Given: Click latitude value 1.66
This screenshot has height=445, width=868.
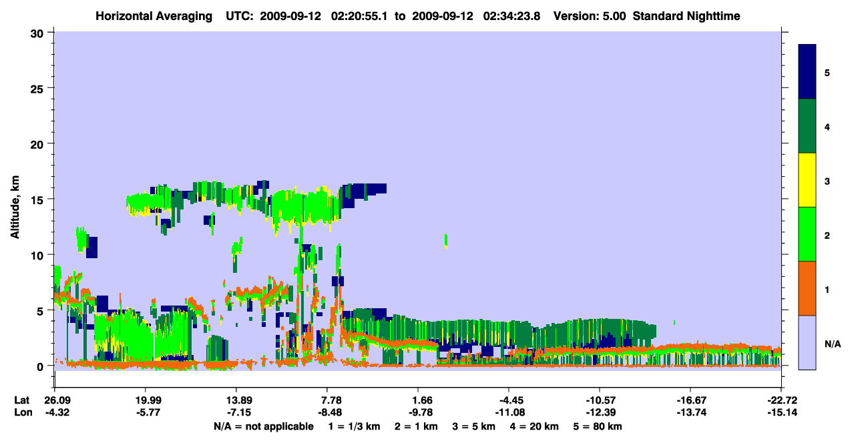Looking at the screenshot, I should pos(418,400).
